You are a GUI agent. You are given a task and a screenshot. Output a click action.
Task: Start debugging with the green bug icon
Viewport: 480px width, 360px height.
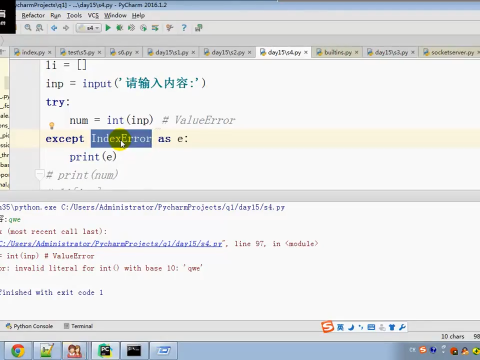point(119,28)
